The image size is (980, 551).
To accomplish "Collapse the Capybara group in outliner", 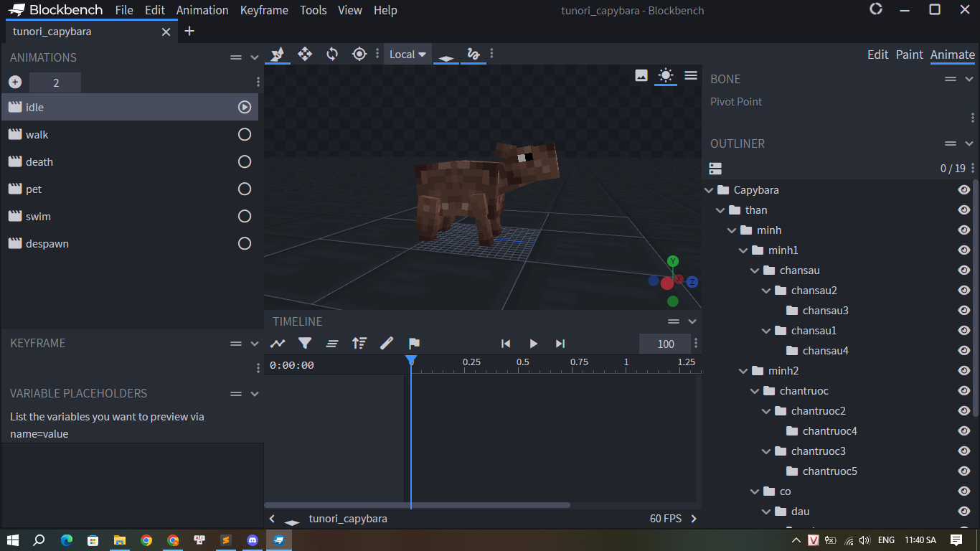I will [x=709, y=190].
